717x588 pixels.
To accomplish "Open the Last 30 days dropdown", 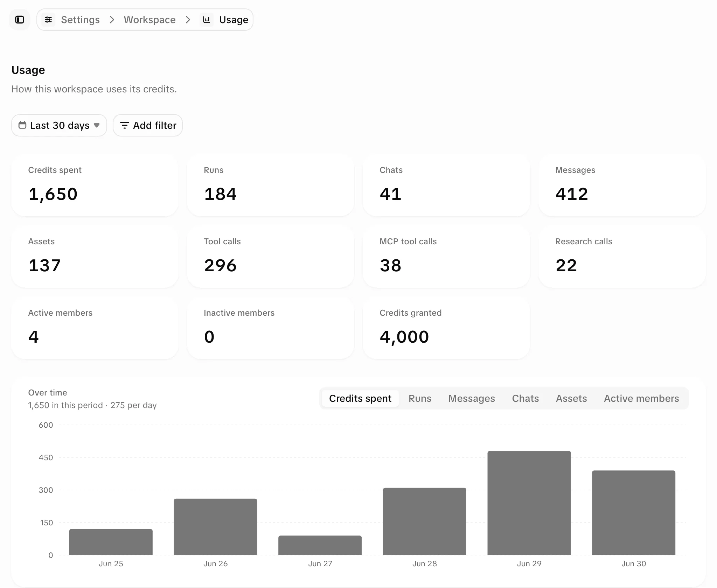I will click(x=59, y=125).
